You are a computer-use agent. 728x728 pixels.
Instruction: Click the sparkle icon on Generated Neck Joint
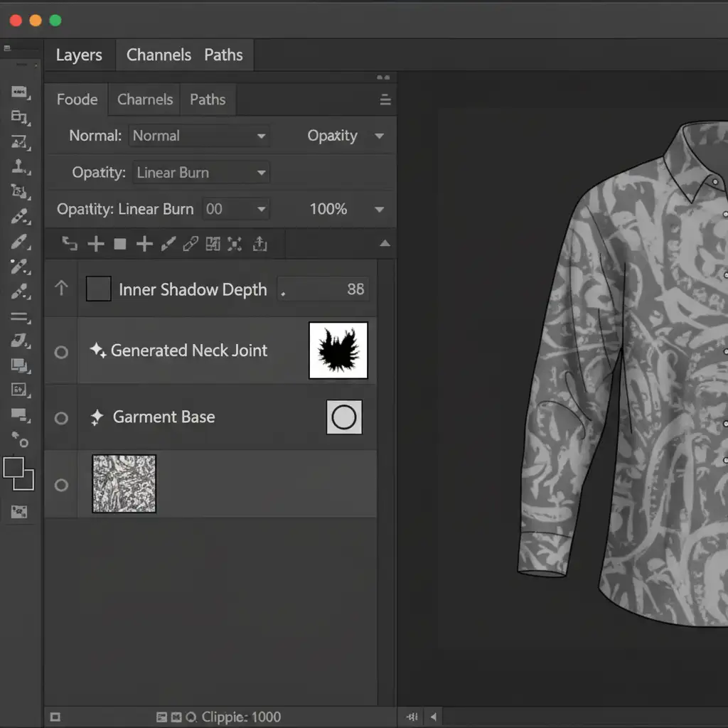point(97,350)
